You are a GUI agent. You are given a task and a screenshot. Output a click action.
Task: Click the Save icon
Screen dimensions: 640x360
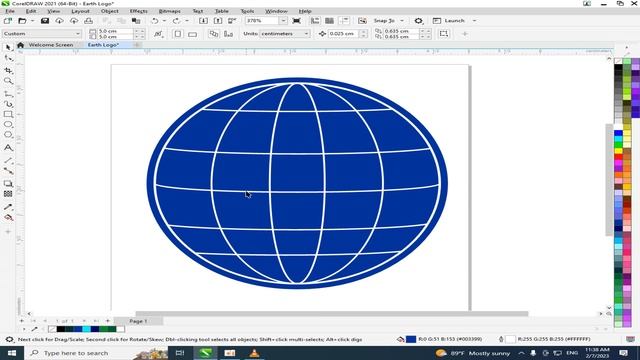pyautogui.click(x=44, y=20)
